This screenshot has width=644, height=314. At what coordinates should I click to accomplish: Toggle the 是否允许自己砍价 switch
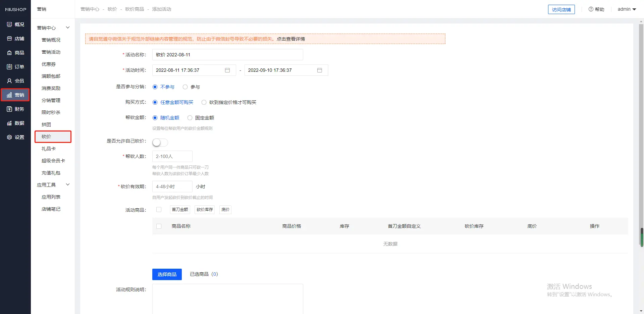coord(160,143)
